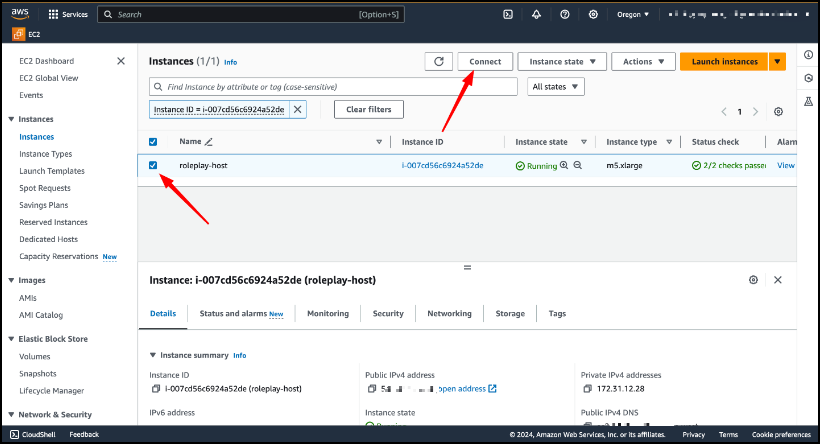
Task: Click the CloudShell icon in the footer
Action: click(15, 435)
